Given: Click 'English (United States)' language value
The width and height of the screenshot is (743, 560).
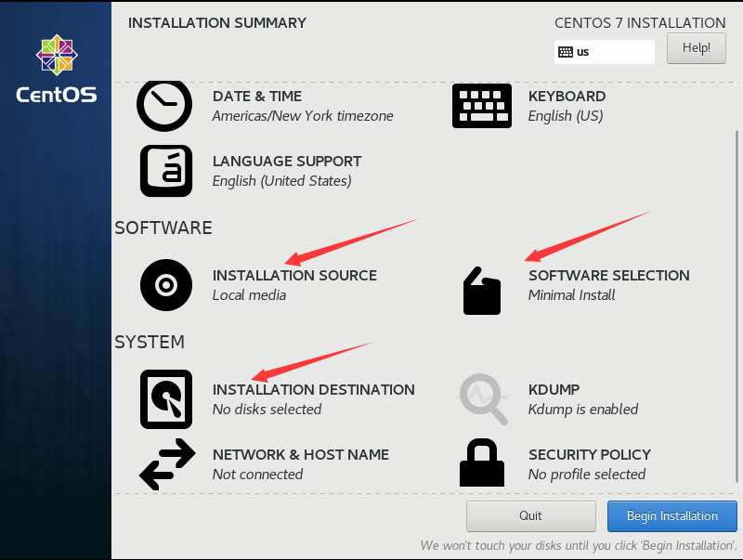Looking at the screenshot, I should [x=282, y=181].
